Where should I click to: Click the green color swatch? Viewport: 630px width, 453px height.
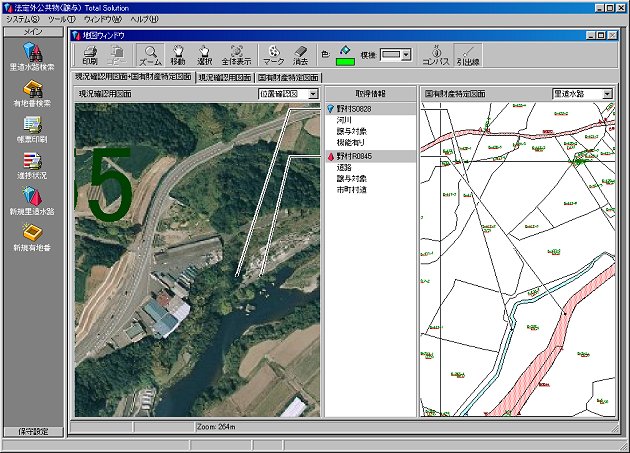[x=346, y=62]
